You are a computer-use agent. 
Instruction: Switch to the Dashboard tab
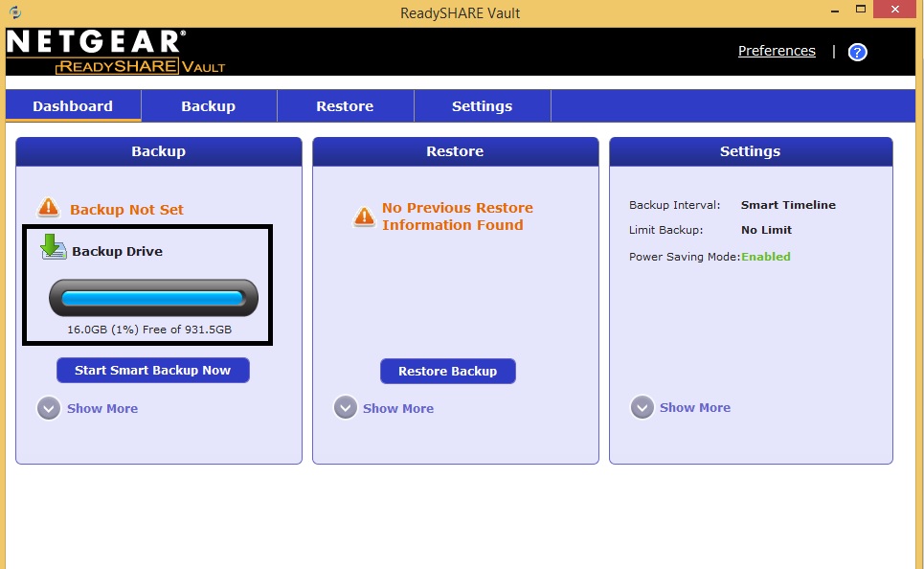[x=73, y=106]
